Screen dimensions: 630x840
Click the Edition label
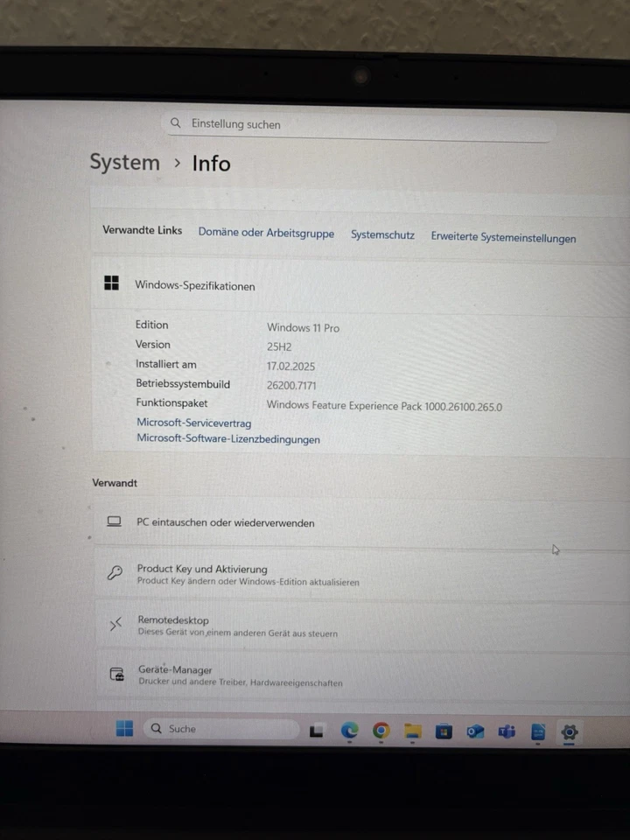[151, 325]
